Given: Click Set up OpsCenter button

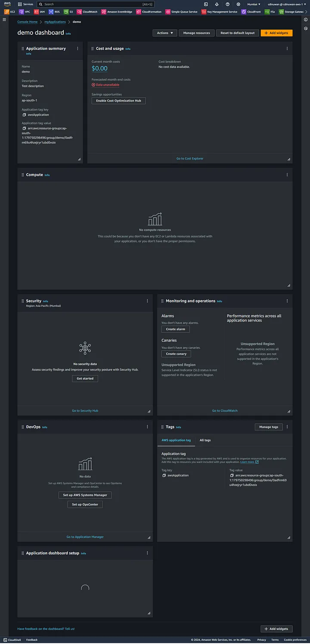Looking at the screenshot, I should click(85, 505).
